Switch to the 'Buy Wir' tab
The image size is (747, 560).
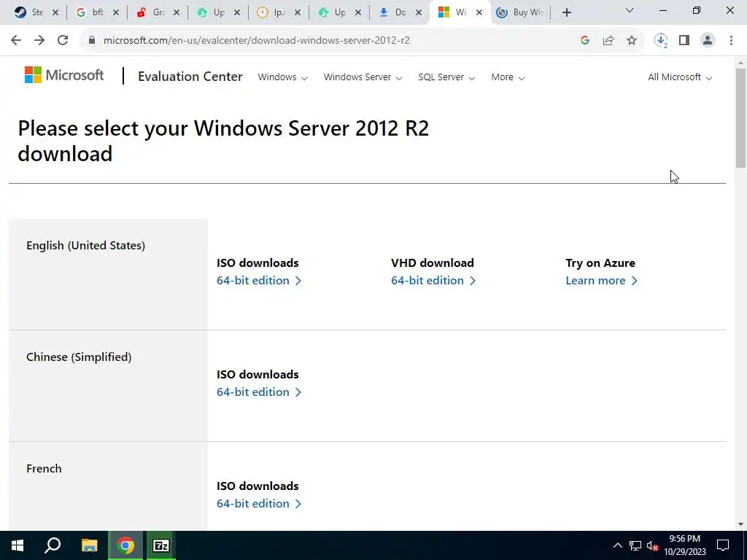tap(520, 13)
